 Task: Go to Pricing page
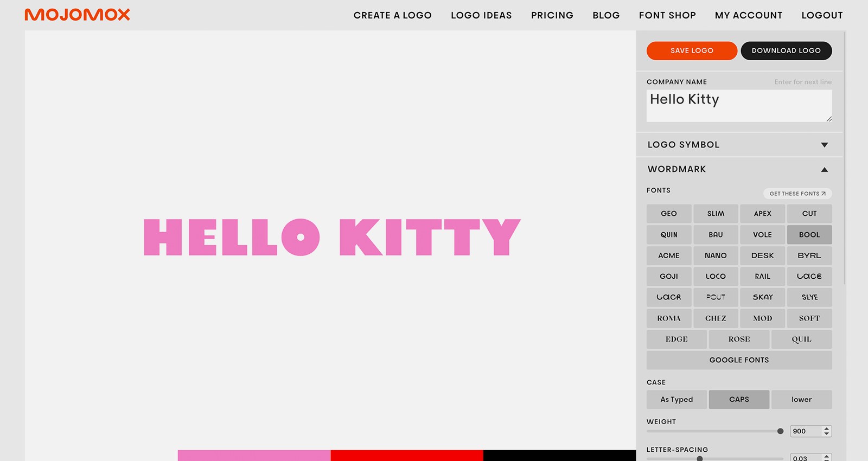point(552,15)
